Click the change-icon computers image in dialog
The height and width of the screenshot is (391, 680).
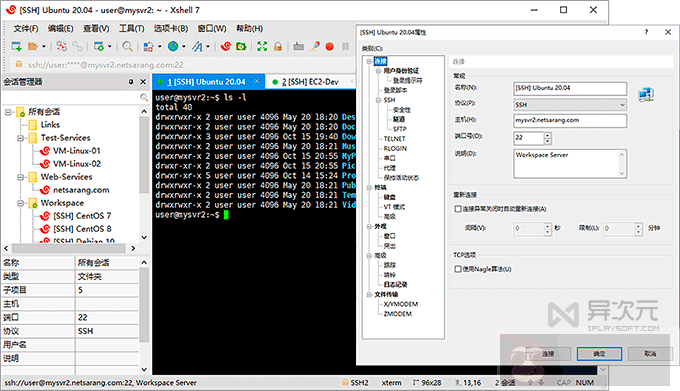click(646, 94)
